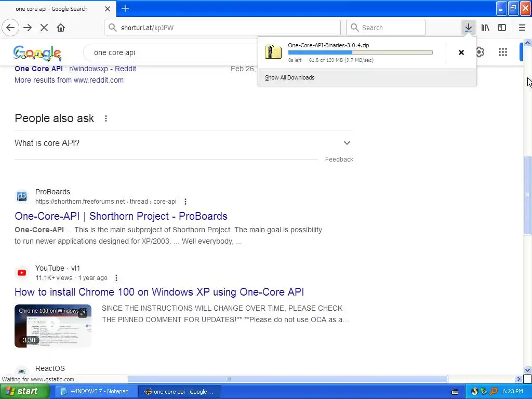
Task: Click the downloads arrow toolbar icon
Action: point(468,28)
